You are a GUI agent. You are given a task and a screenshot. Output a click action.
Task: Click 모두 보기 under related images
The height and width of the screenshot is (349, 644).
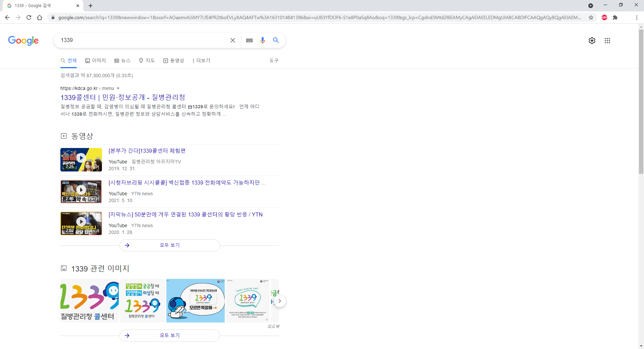click(170, 336)
